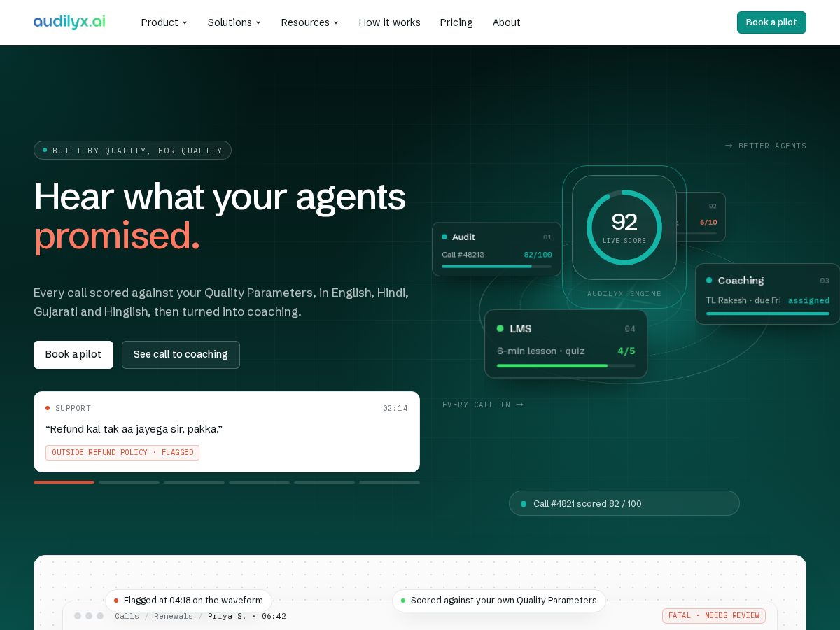Click the 4/5 quiz score in the LMS card
The image size is (840, 630).
[x=626, y=351]
